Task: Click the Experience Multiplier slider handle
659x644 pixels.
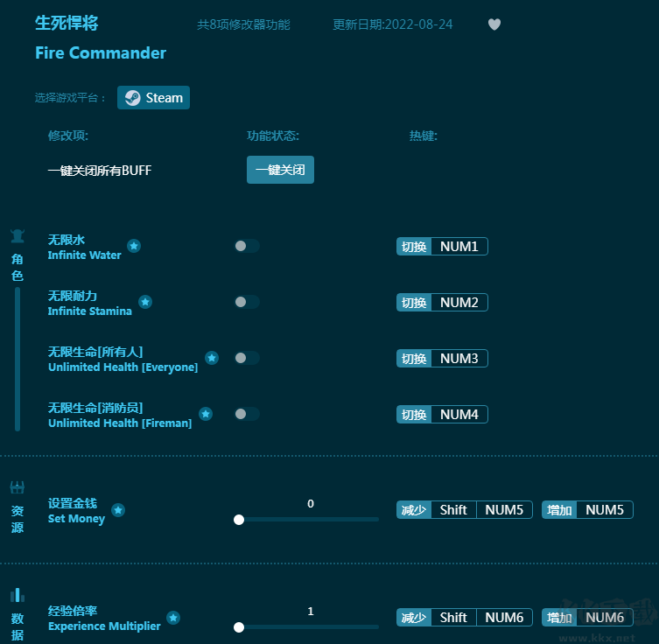Action: [x=239, y=627]
